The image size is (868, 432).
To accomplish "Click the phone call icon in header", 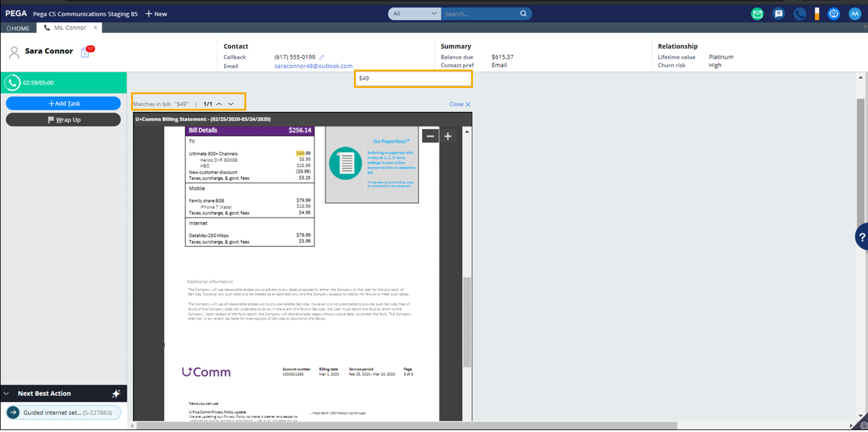I will (800, 14).
